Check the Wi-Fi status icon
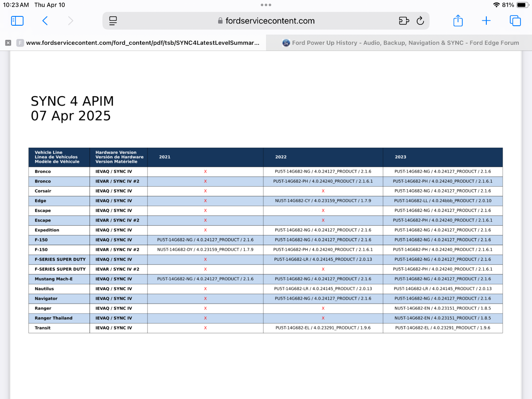The width and height of the screenshot is (532, 399). [x=496, y=5]
